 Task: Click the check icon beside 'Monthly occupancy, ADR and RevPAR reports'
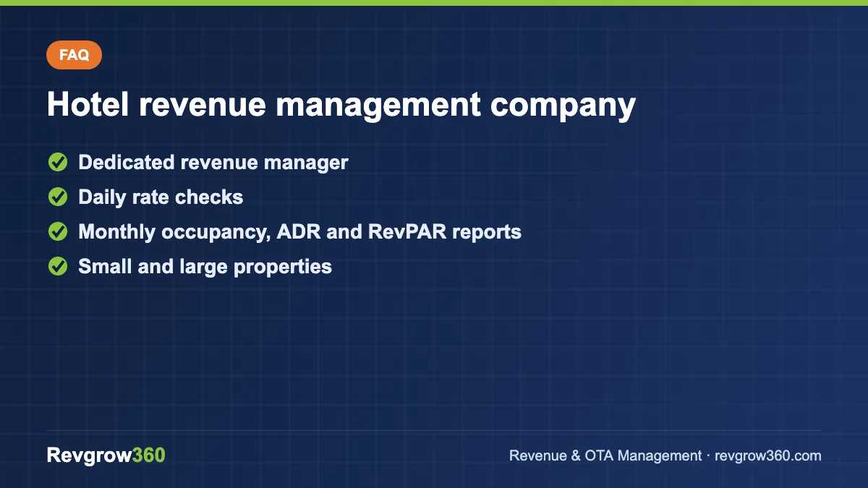click(x=58, y=232)
